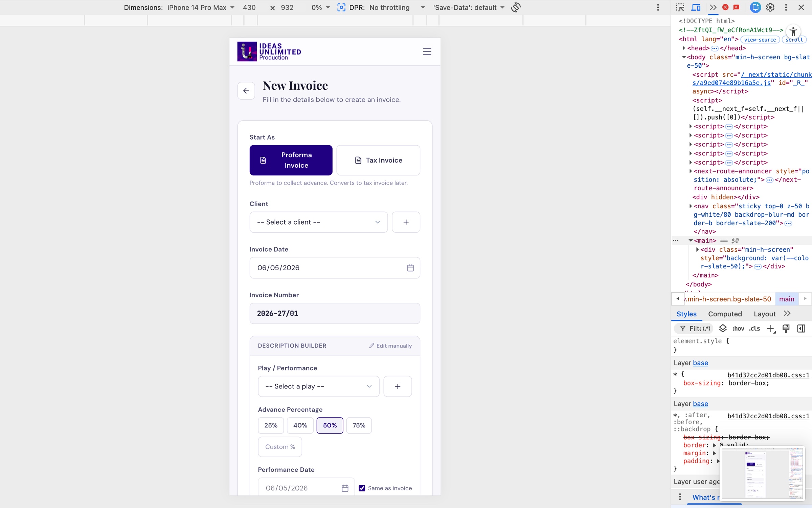
Task: Click the plus button to add a play
Action: tap(398, 386)
